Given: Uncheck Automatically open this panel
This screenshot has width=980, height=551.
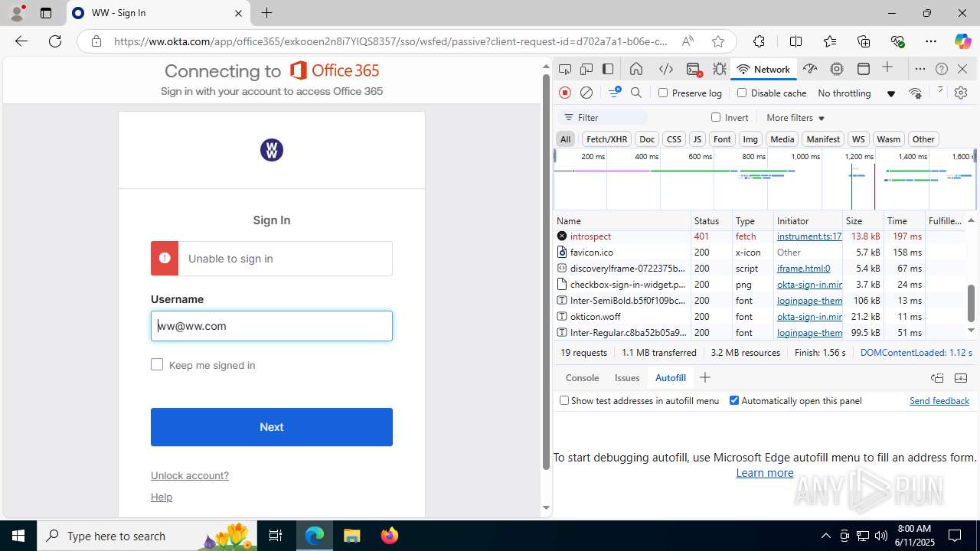Looking at the screenshot, I should pyautogui.click(x=734, y=400).
